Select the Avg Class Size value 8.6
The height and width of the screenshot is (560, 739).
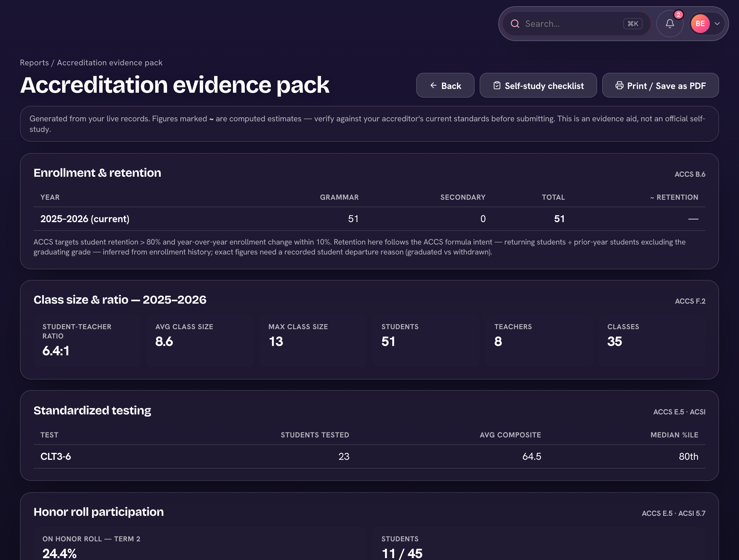pyautogui.click(x=164, y=342)
